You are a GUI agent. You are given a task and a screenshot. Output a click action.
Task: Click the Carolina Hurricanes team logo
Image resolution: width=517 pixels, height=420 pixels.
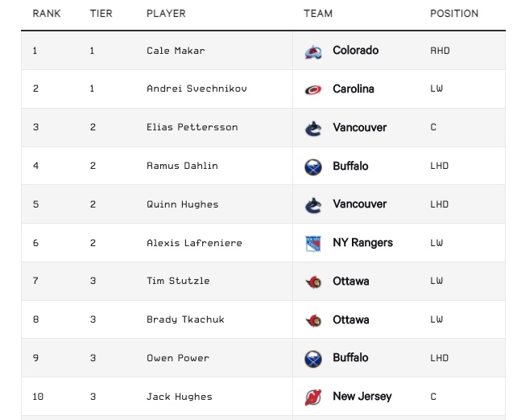click(x=313, y=89)
